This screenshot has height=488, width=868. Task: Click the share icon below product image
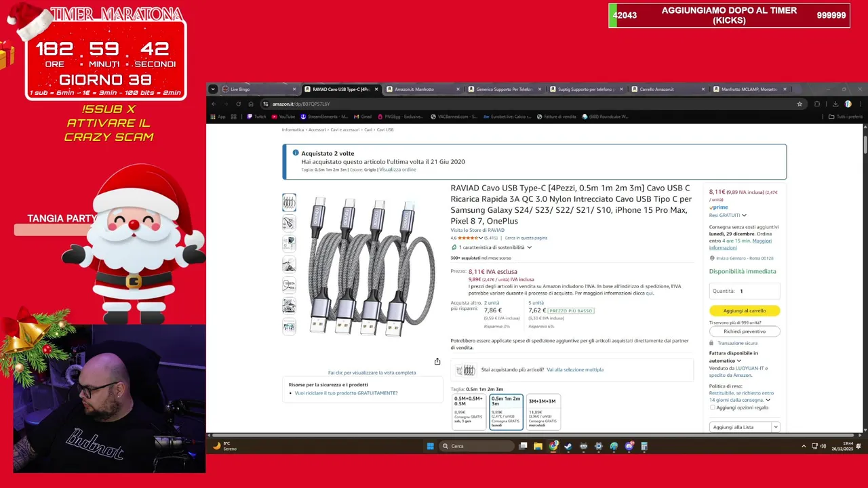437,361
